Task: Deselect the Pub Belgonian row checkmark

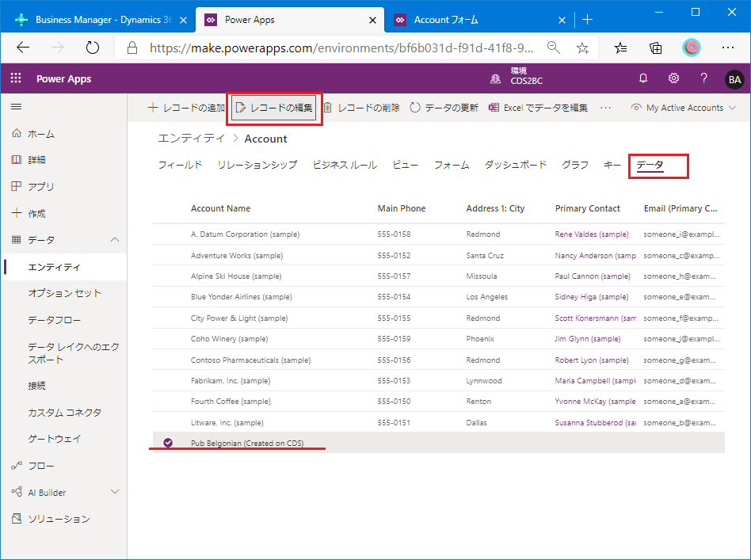Action: (x=168, y=443)
